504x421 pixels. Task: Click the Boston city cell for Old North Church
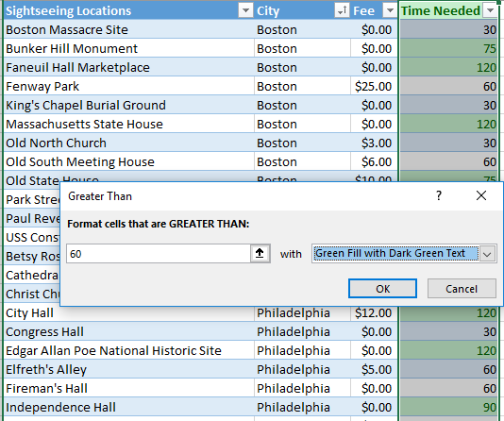(302, 143)
